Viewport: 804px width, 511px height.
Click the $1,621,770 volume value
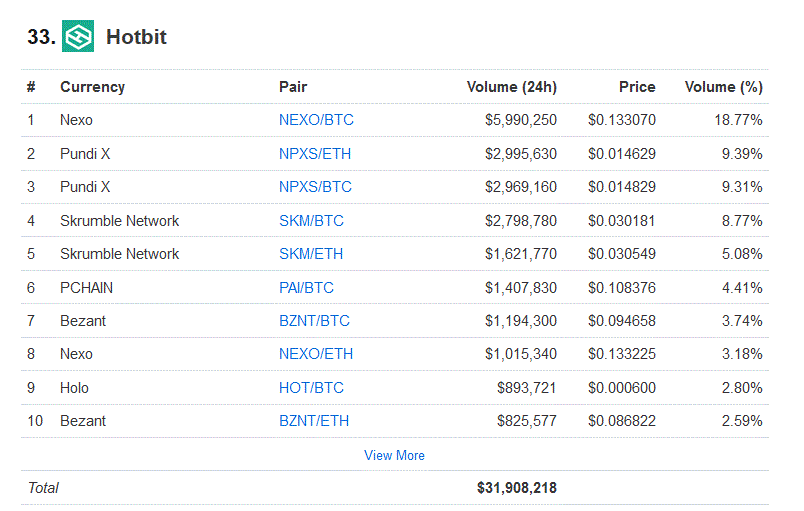(x=521, y=254)
